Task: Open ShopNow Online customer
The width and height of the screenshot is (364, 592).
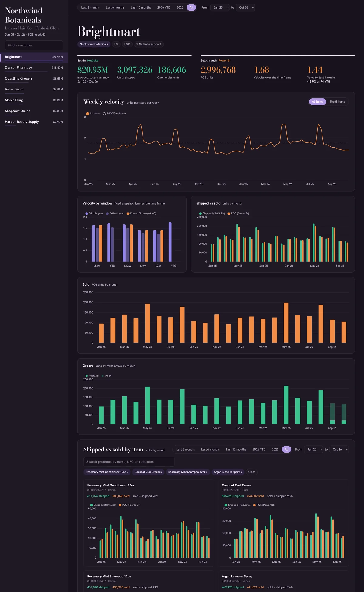Action: pyautogui.click(x=34, y=111)
